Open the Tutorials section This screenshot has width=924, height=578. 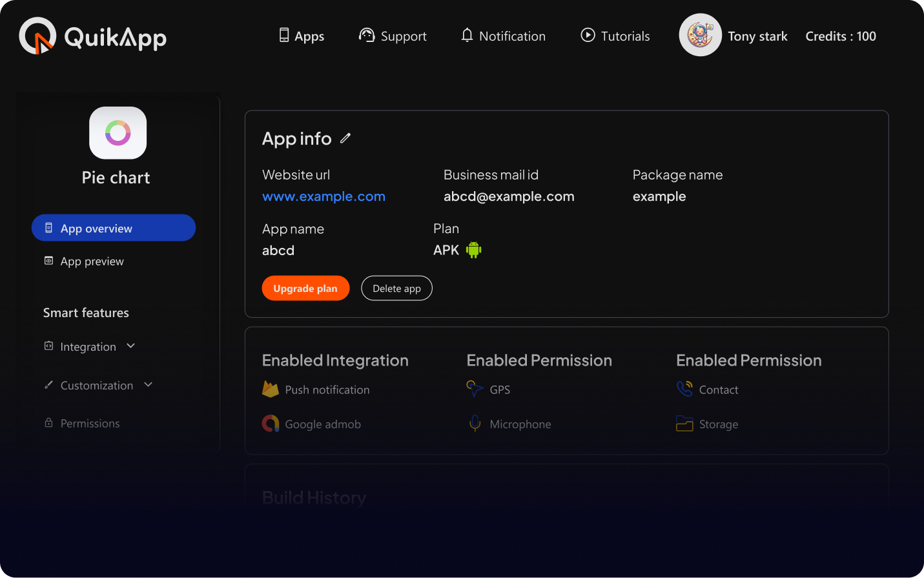click(x=615, y=36)
